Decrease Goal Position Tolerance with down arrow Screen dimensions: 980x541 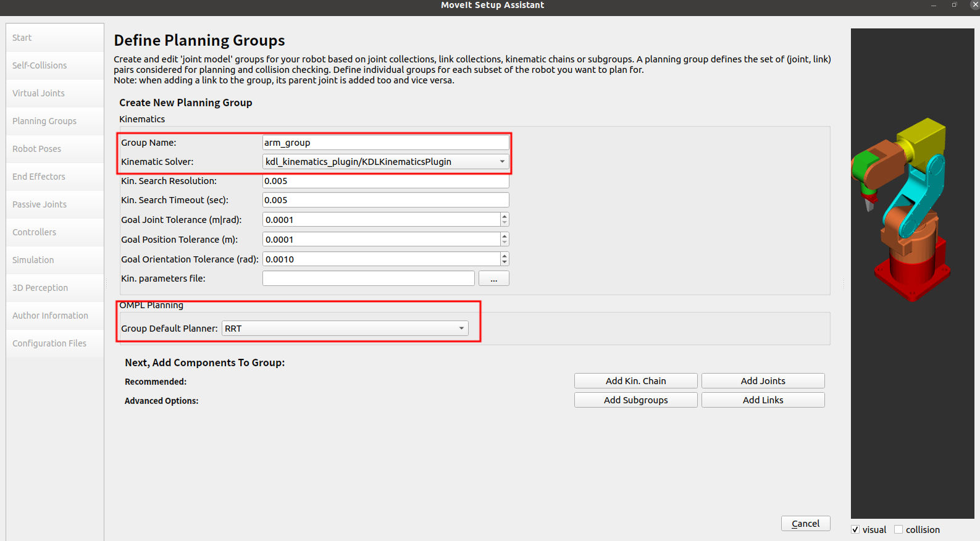coord(505,243)
